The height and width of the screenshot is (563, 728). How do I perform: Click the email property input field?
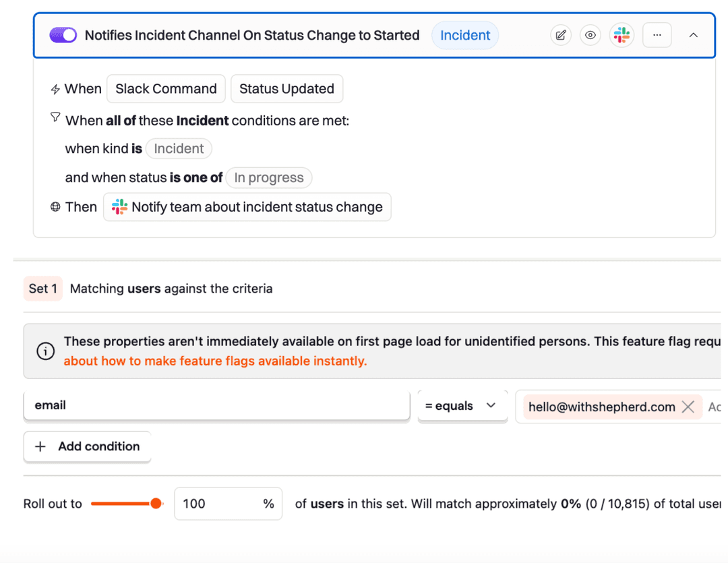(x=216, y=406)
